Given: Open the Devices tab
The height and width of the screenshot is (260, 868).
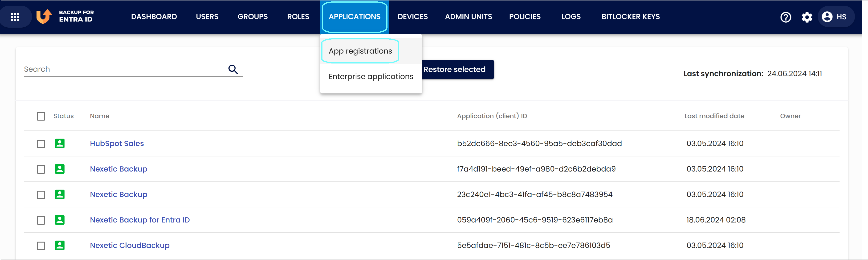Looking at the screenshot, I should pos(413,17).
